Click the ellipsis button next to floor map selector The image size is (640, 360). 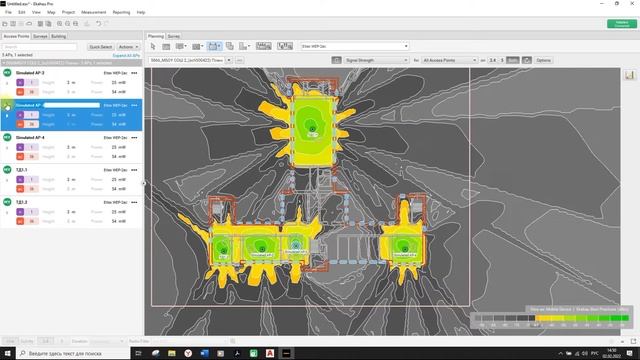pos(240,60)
